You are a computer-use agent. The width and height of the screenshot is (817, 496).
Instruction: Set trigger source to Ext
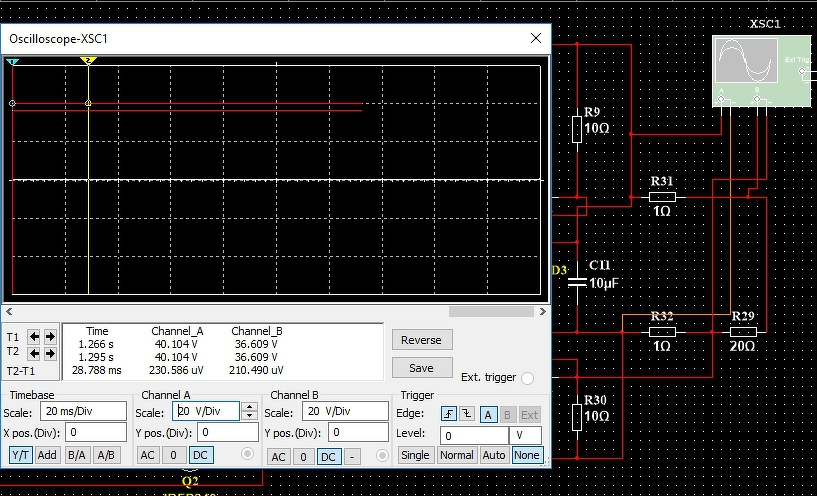(529, 415)
